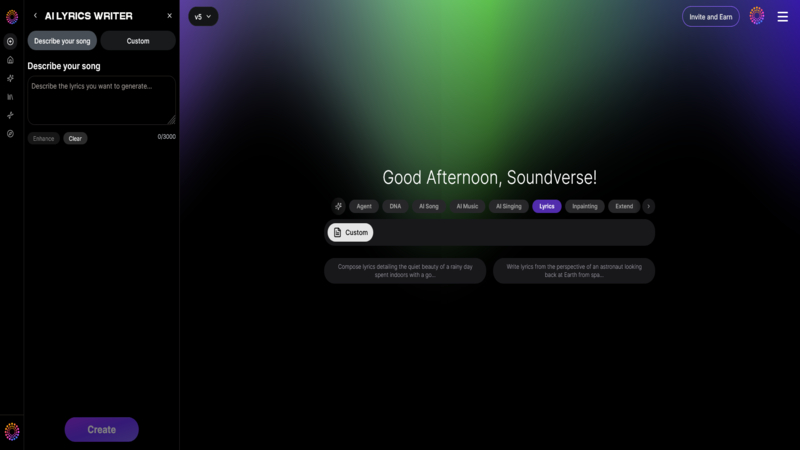Open the hamburger menu
The width and height of the screenshot is (800, 450).
click(782, 17)
